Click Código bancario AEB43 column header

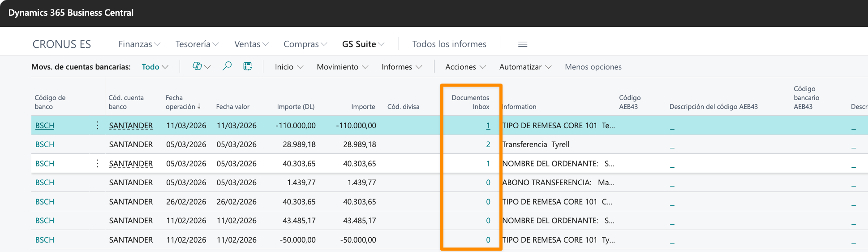coord(806,98)
